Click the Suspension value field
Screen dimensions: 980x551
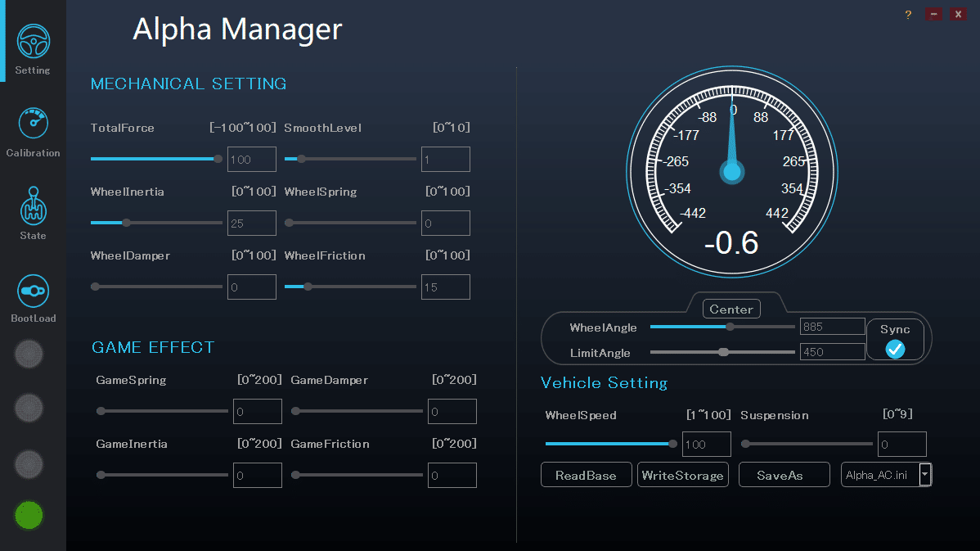(901, 444)
